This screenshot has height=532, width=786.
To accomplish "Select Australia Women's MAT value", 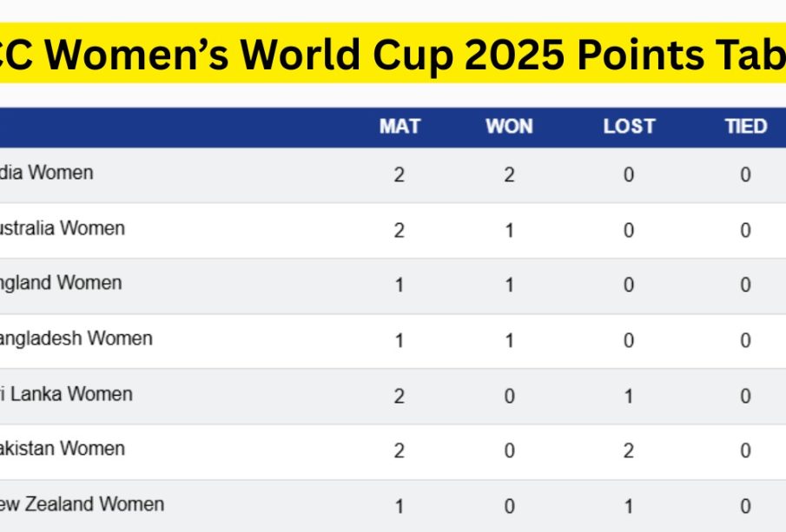I will click(x=400, y=230).
